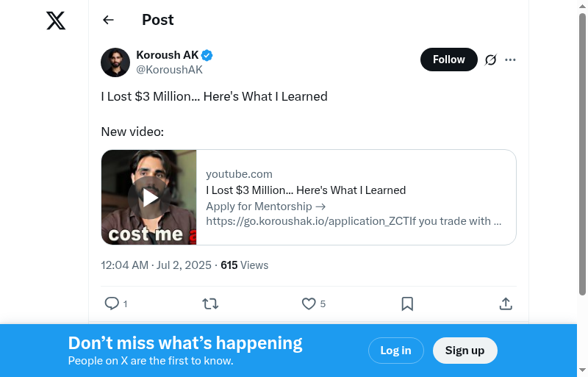The width and height of the screenshot is (588, 377).
Task: Repost this post
Action: tap(210, 304)
